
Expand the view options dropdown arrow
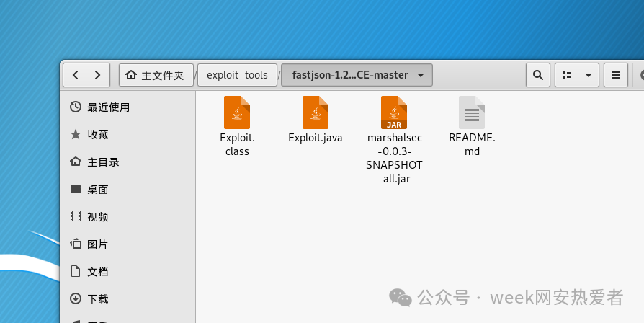[589, 75]
